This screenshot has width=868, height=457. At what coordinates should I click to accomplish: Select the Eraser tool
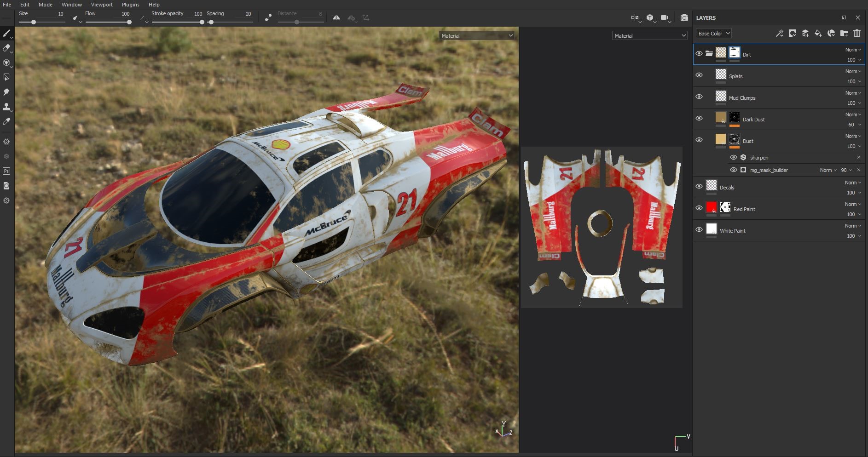[x=6, y=48]
